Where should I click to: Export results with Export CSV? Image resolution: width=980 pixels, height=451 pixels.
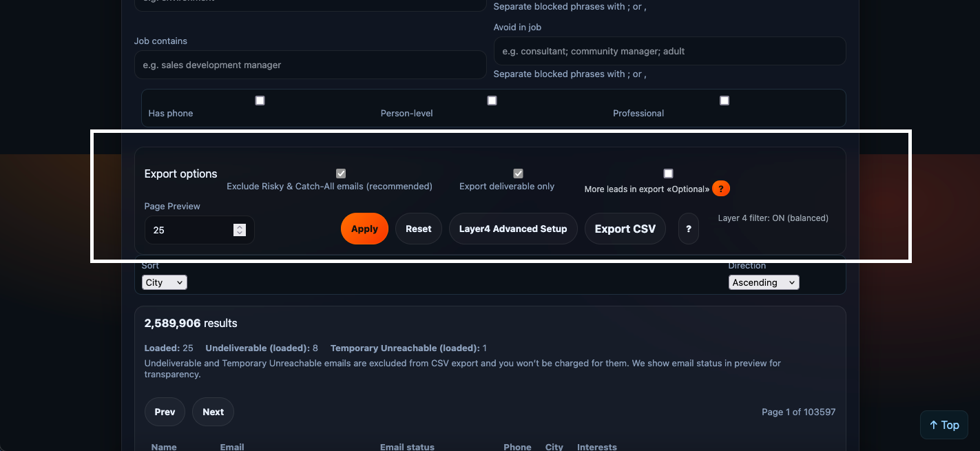625,228
